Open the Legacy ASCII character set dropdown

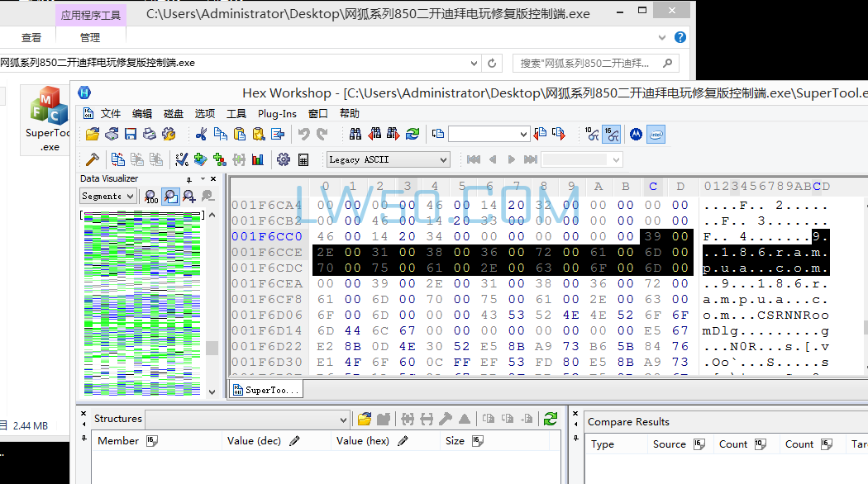pyautogui.click(x=443, y=159)
